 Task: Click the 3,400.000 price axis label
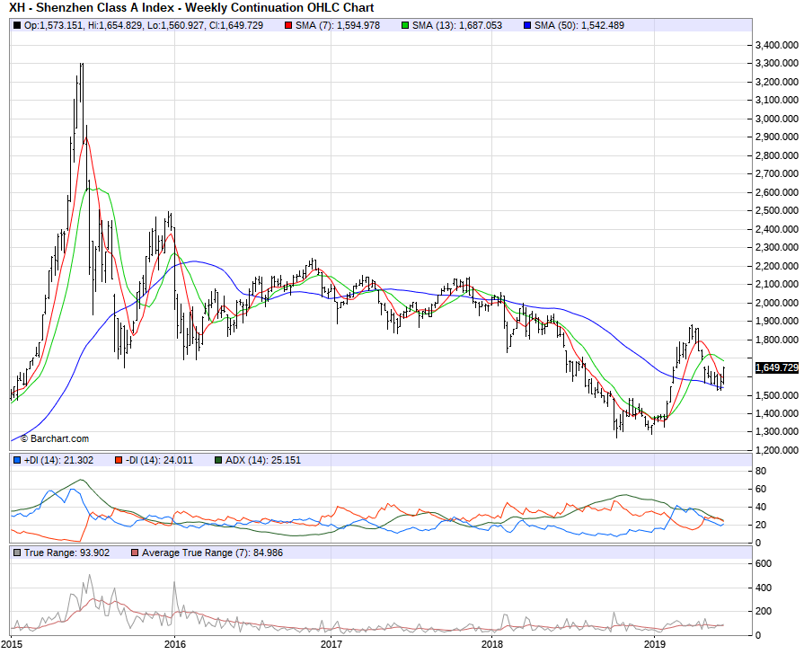[778, 45]
